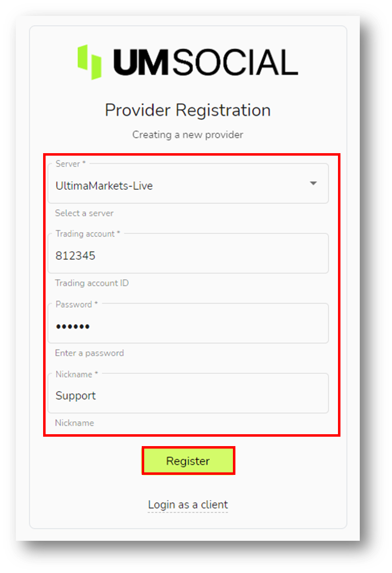The image size is (392, 573).
Task: Focus the Password input field
Action: (188, 323)
